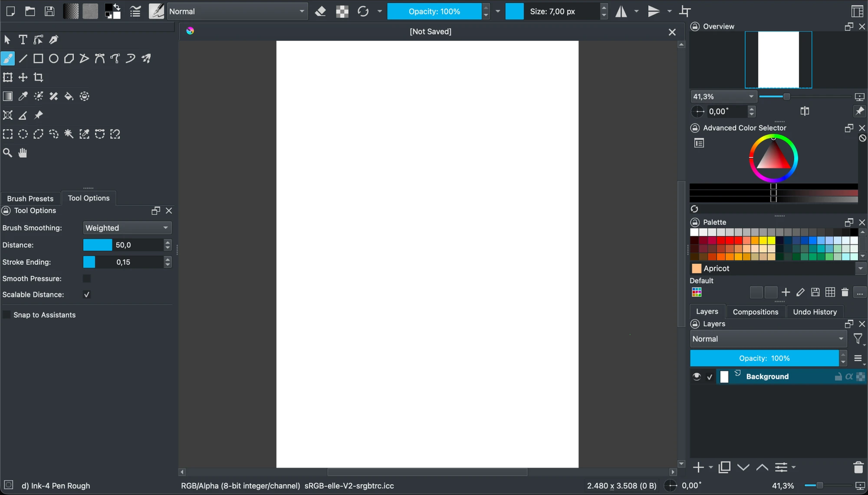Switch to the Brush Presets tab
This screenshot has width=868, height=495.
[x=30, y=198]
